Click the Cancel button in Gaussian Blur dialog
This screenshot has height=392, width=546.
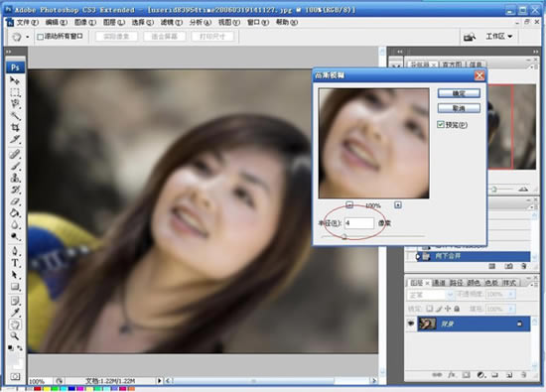pyautogui.click(x=459, y=108)
